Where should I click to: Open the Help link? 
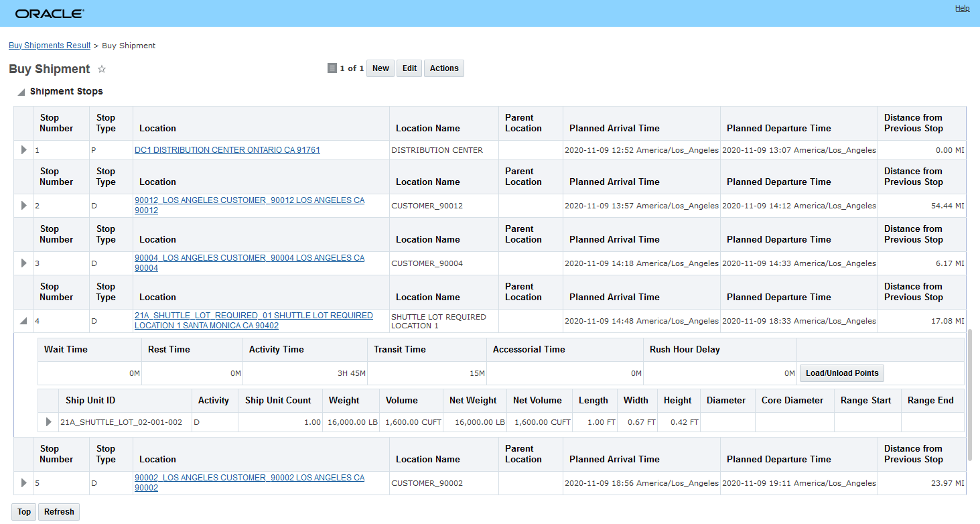point(962,8)
